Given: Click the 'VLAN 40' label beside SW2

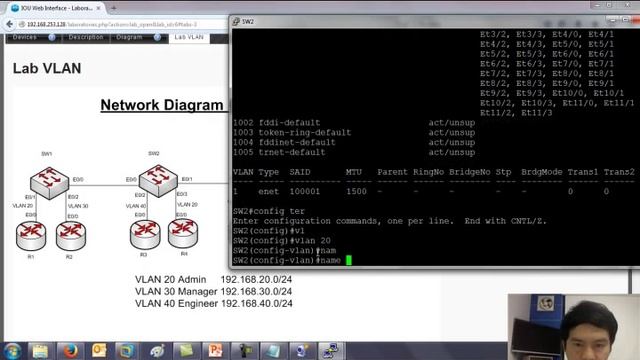Looking at the screenshot, I should click(136, 206).
